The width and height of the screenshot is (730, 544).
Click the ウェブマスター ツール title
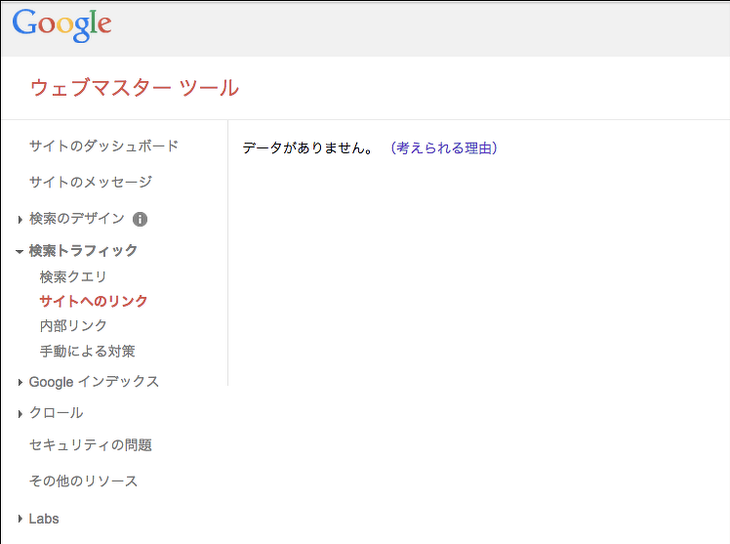[135, 88]
